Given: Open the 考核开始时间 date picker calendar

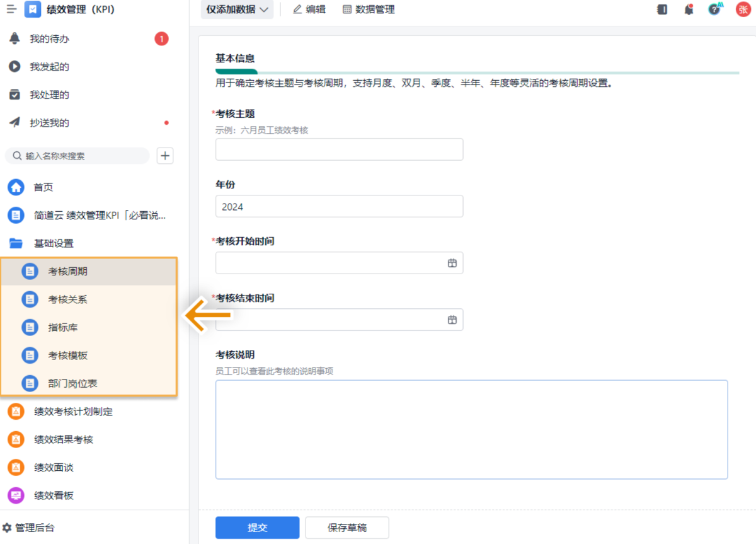Looking at the screenshot, I should pos(452,263).
